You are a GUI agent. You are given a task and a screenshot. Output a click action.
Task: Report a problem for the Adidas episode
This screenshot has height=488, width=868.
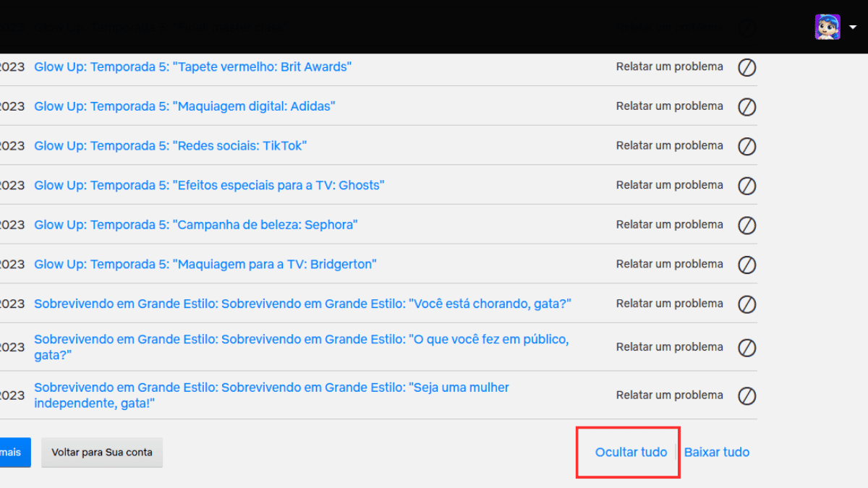click(x=669, y=106)
